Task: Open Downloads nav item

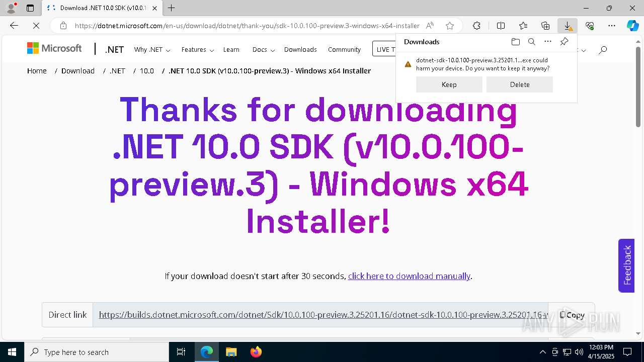Action: [x=300, y=49]
